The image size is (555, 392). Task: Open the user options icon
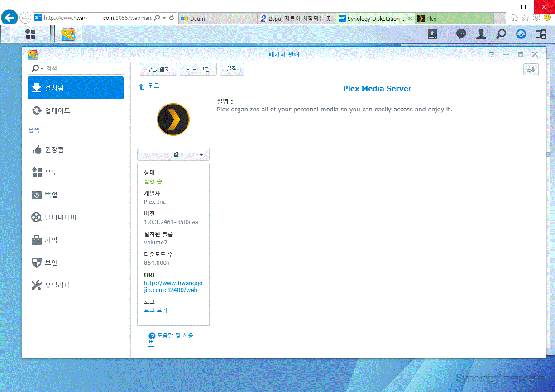[481, 34]
